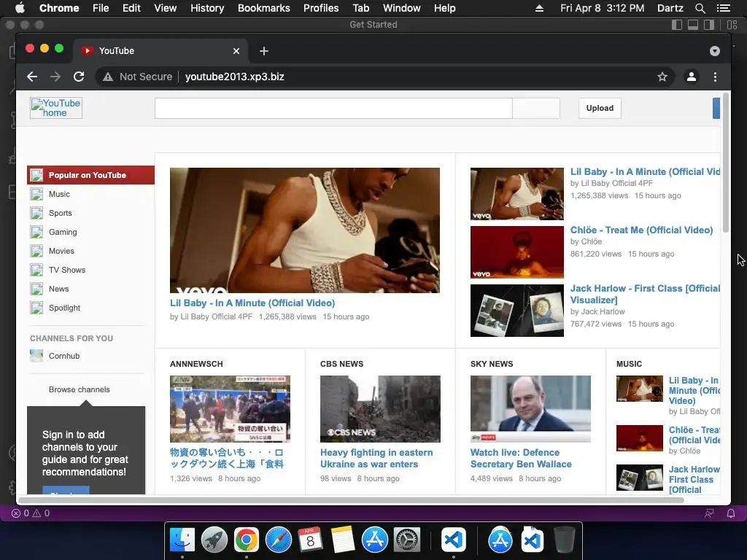This screenshot has height=560, width=747.
Task: Open Safari from the Dock
Action: point(278,540)
